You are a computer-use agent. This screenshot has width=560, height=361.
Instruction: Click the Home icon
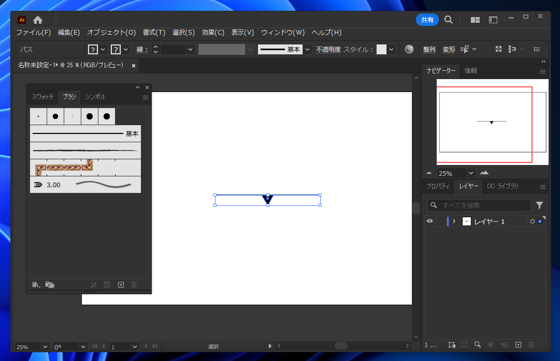tap(38, 20)
